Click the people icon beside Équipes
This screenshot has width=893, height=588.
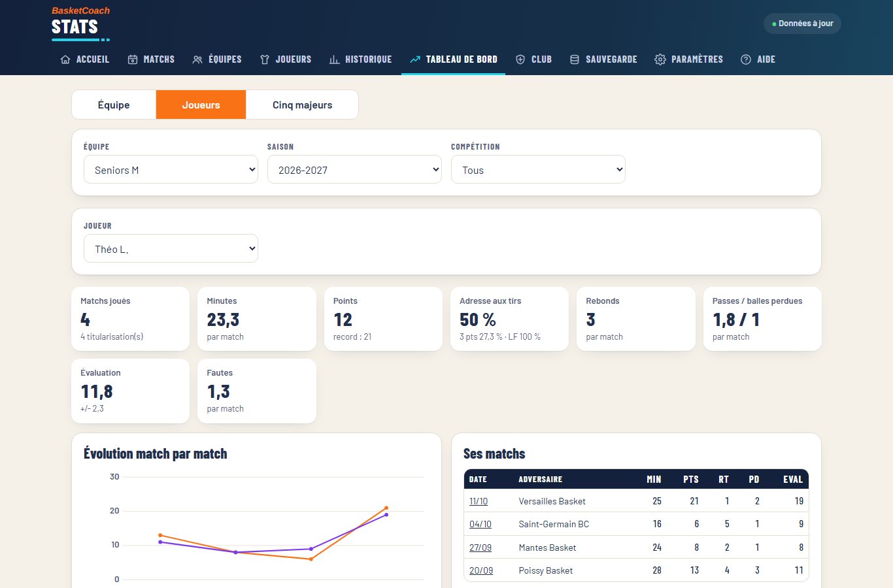click(197, 59)
